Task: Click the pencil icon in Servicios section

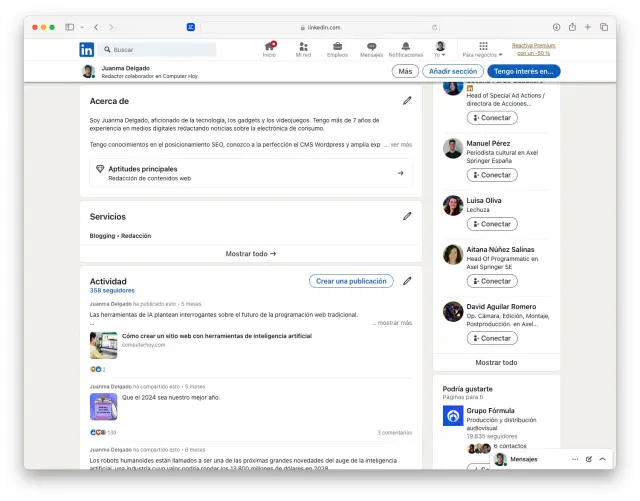Action: coord(407,216)
